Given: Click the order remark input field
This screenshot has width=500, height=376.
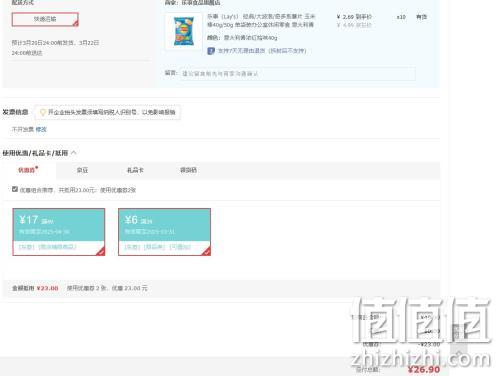Looking at the screenshot, I should (297, 74).
